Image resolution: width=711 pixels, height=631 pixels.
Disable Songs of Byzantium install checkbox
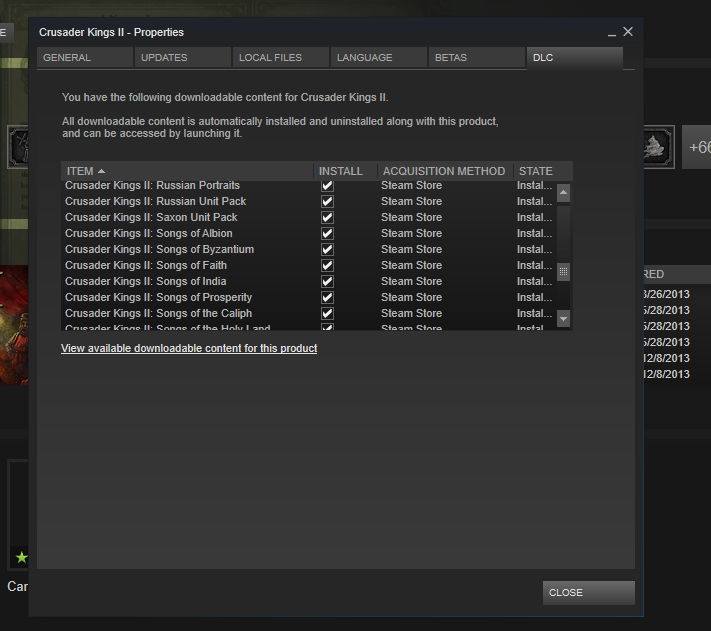[327, 249]
